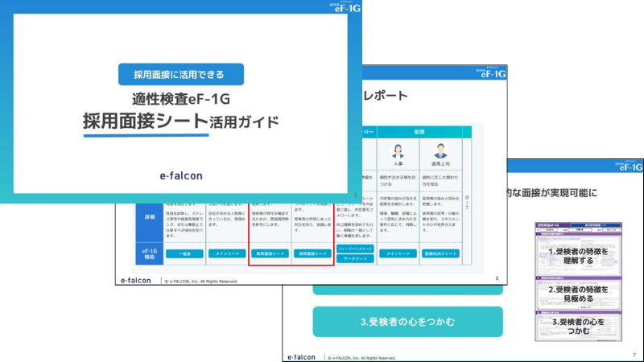Screen dimensions: 644x362
Task: Click the 適性検査eF-1G title text
Action: tap(180, 99)
